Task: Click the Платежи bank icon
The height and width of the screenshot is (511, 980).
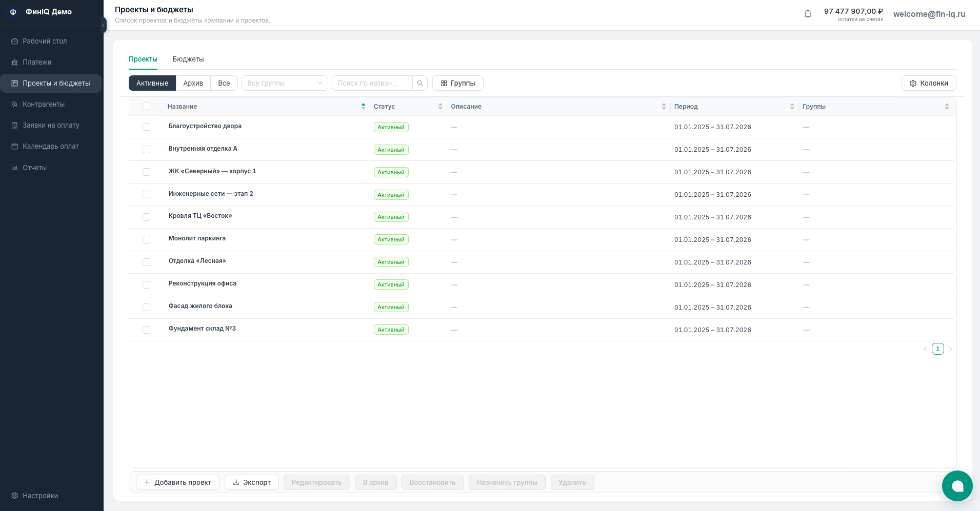Action: click(15, 63)
